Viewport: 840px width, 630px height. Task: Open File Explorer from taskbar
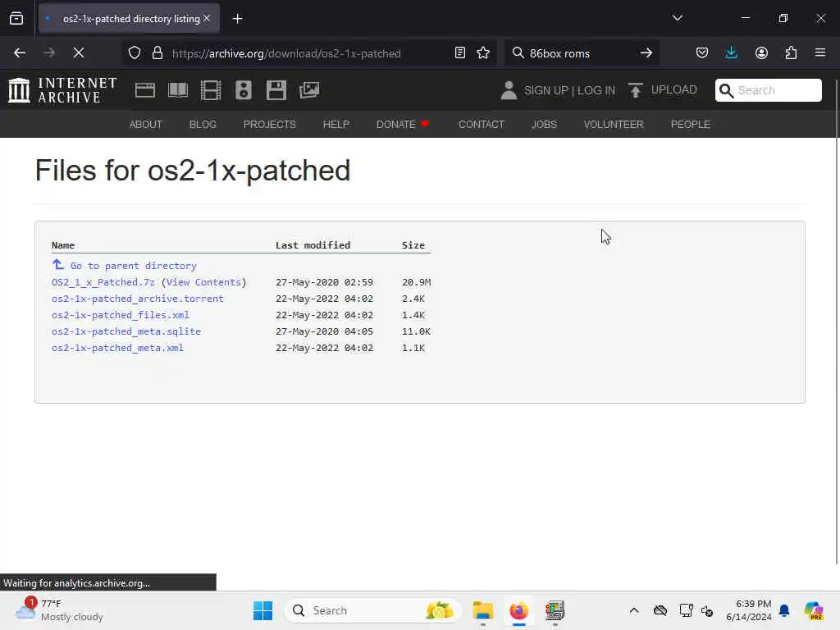(x=482, y=610)
